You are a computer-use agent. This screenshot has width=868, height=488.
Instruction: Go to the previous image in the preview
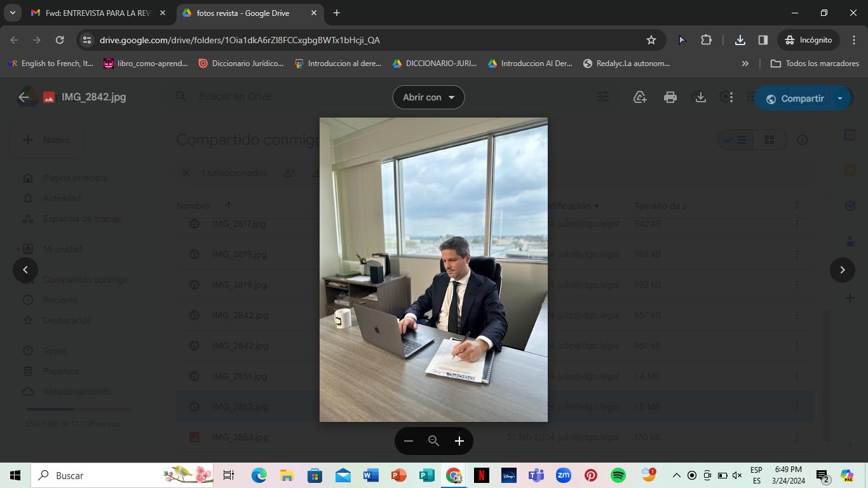click(x=25, y=269)
